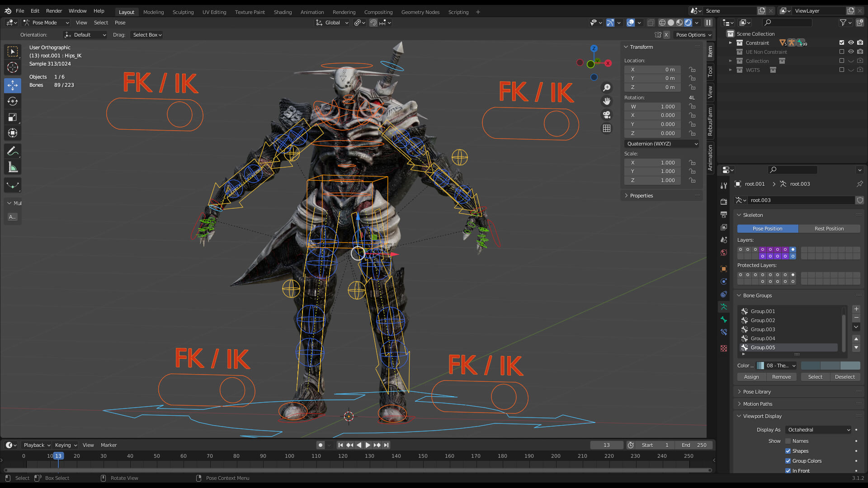
Task: Toggle lock on Location X
Action: 692,70
